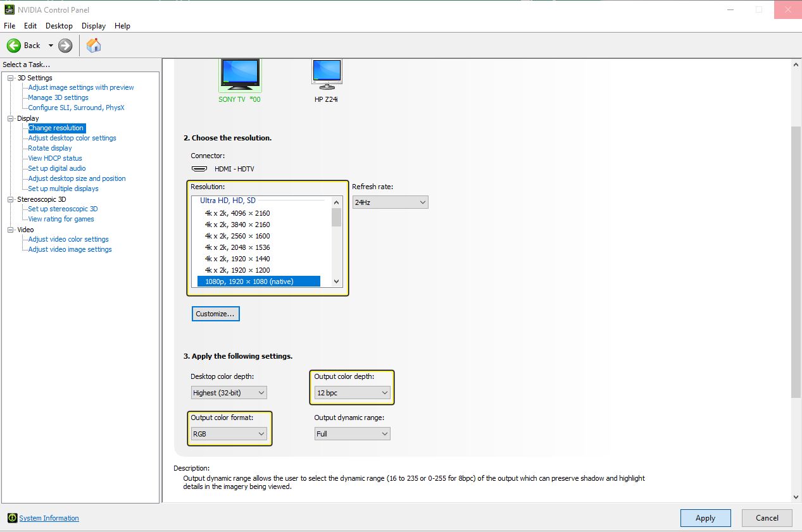Viewport: 802px width, 532px height.
Task: Open Adjust desktop color settings
Action: 72,138
